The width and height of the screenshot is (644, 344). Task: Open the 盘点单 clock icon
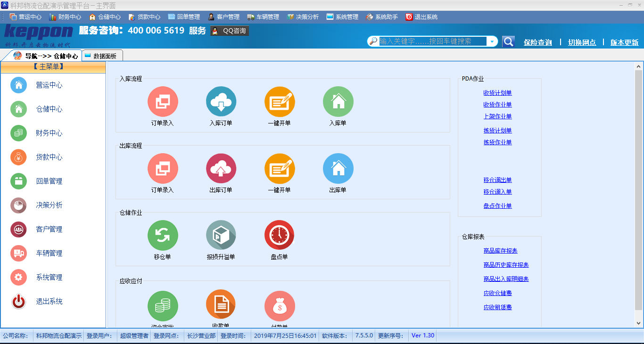(x=280, y=236)
